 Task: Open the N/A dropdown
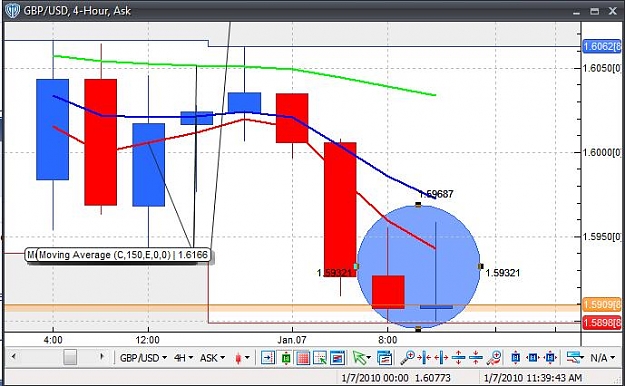[602, 358]
